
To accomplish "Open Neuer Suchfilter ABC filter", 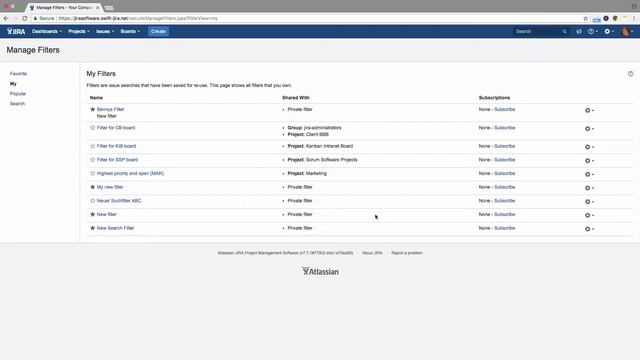I will pyautogui.click(x=119, y=201).
